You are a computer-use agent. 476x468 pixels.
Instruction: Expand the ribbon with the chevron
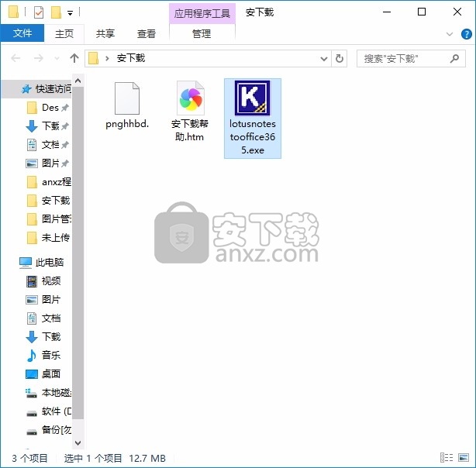click(450, 34)
